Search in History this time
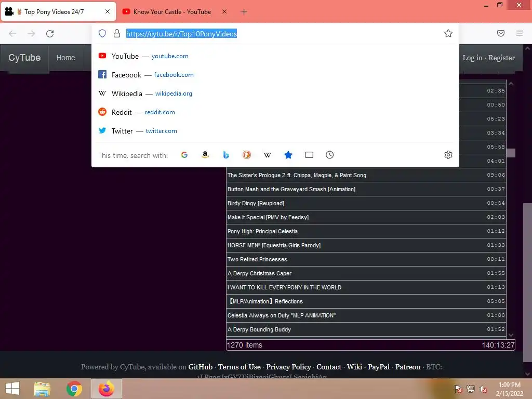 pos(329,155)
